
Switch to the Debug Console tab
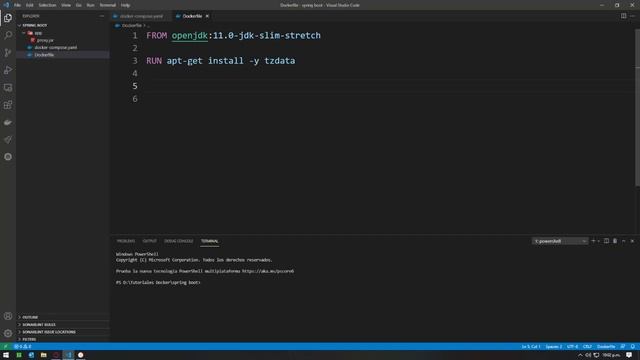tap(179, 241)
